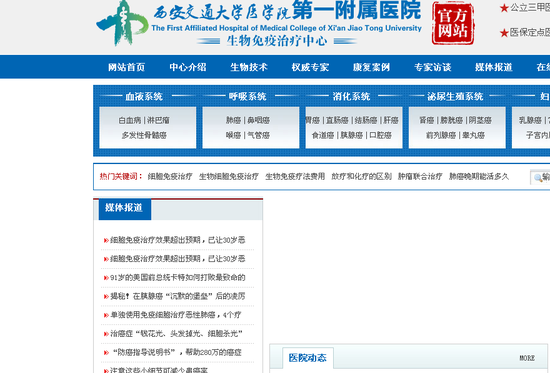Open 专家访谈 in the navigation bar
The height and width of the screenshot is (373, 550).
tap(432, 67)
